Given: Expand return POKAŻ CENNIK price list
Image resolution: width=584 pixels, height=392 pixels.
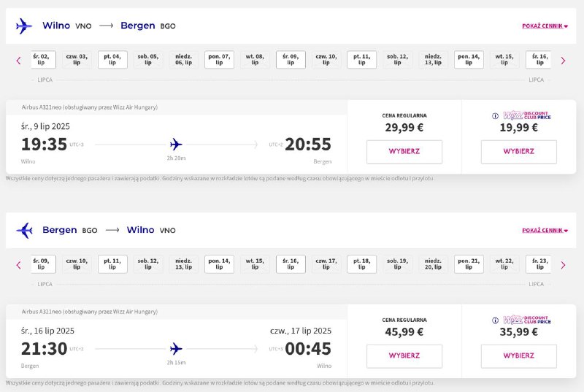Looking at the screenshot, I should click(x=545, y=231).
